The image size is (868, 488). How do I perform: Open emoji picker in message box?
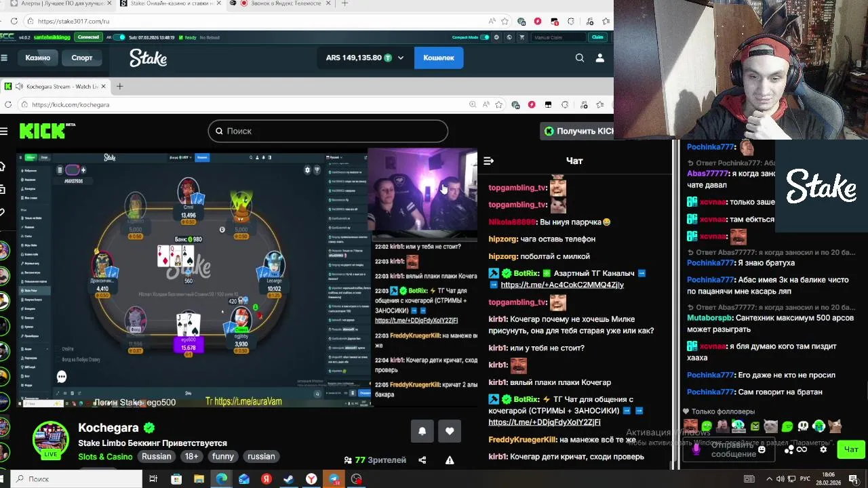(762, 449)
